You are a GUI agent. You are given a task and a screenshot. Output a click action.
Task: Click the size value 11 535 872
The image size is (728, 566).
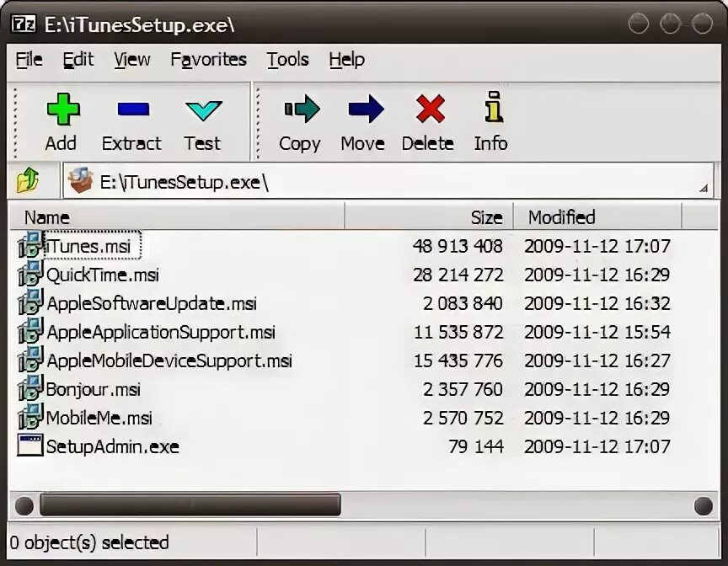pos(458,332)
